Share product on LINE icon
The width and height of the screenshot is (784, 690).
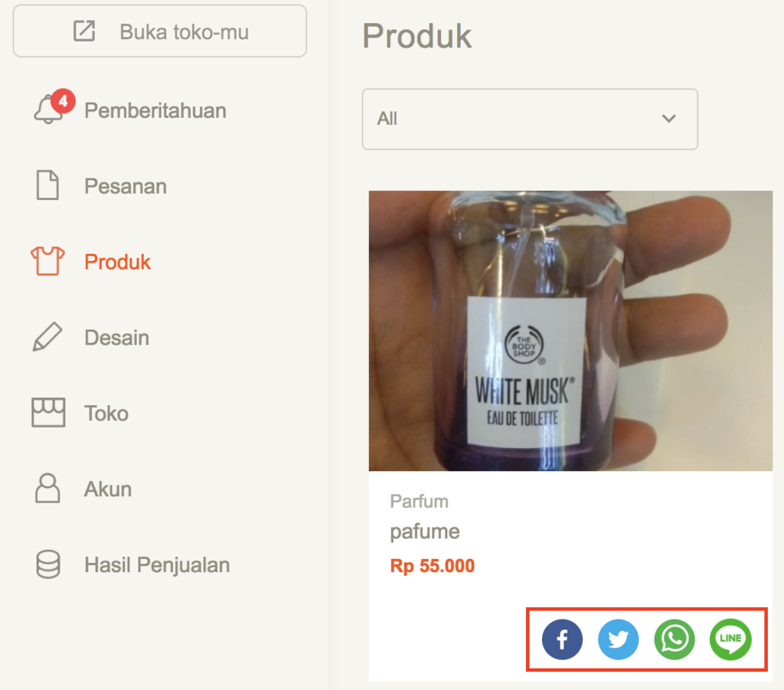(730, 639)
